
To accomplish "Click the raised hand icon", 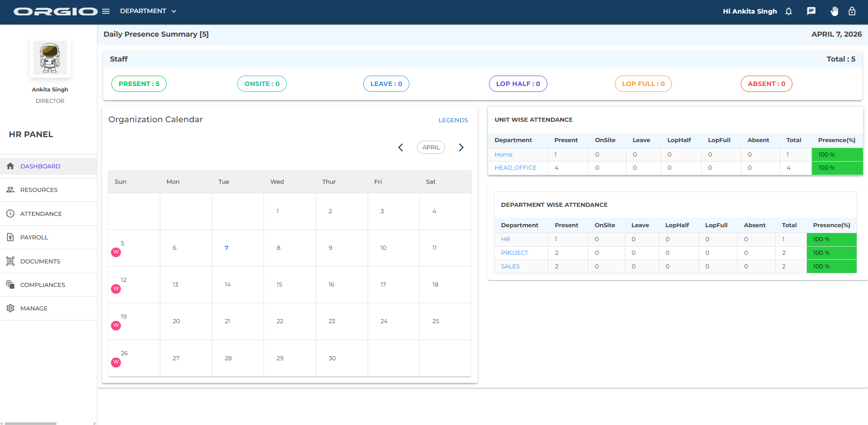I will [x=834, y=11].
